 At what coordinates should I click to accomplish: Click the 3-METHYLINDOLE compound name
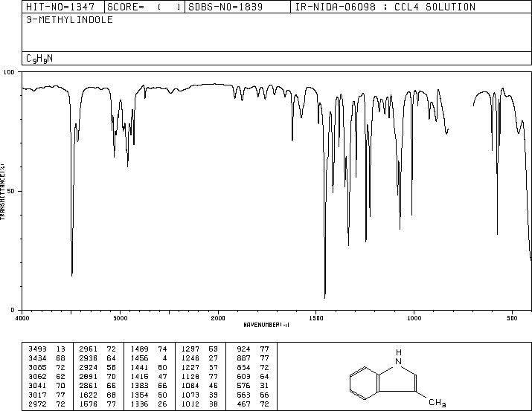point(69,19)
